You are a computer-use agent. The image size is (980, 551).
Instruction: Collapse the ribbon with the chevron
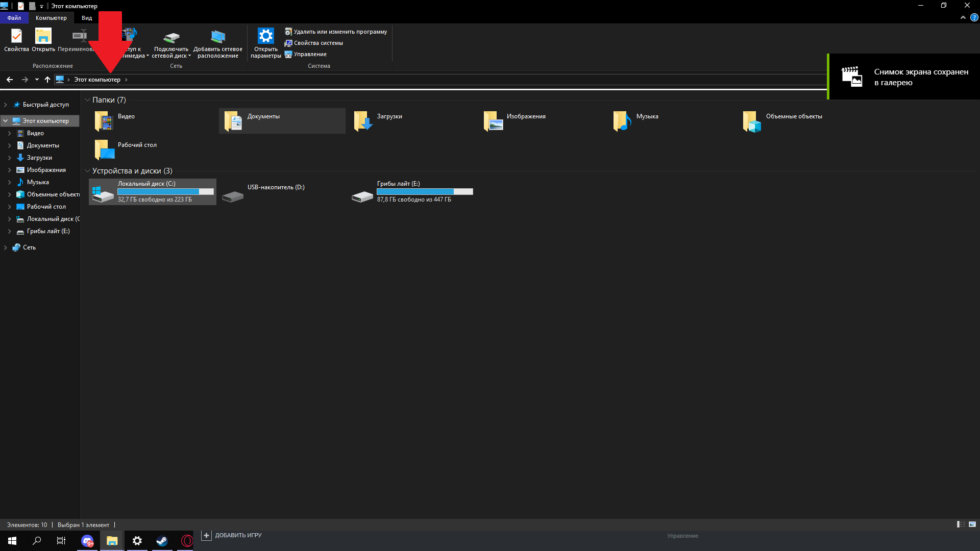pyautogui.click(x=963, y=17)
